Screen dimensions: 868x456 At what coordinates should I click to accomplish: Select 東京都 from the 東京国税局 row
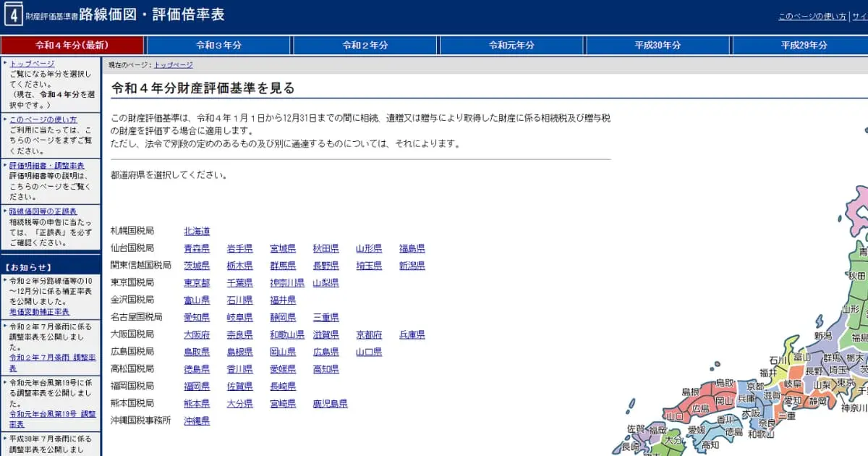[x=197, y=282]
